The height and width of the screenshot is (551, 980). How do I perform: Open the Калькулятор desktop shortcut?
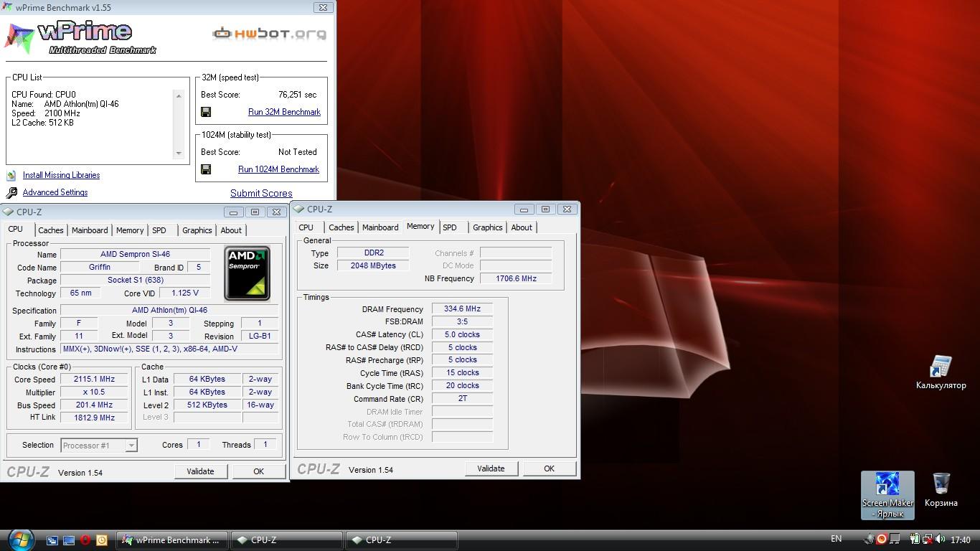941,372
